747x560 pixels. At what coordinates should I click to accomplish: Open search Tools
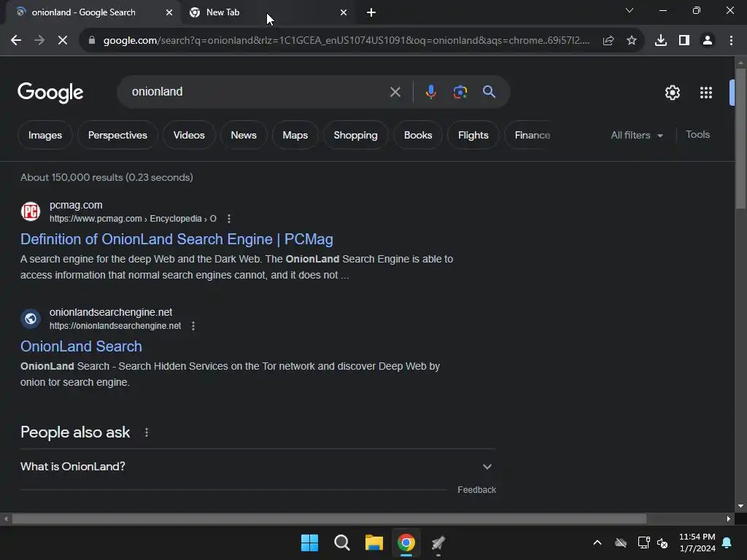pyautogui.click(x=697, y=135)
